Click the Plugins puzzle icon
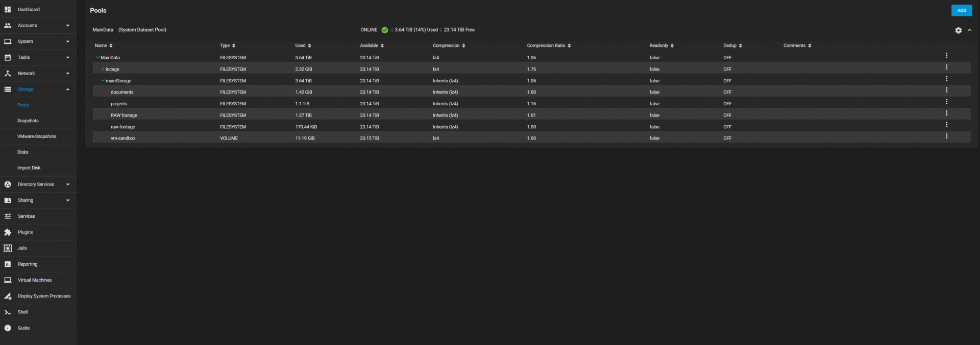This screenshot has height=345, width=980. (x=8, y=232)
